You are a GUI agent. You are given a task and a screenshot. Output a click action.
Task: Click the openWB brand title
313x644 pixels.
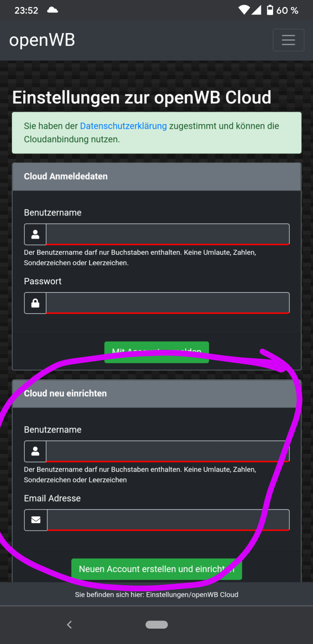pyautogui.click(x=42, y=40)
